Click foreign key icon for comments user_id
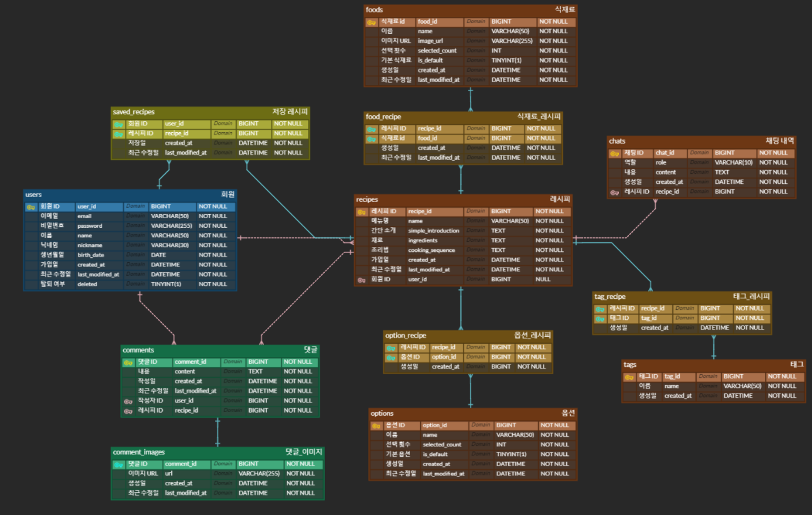 (x=128, y=401)
